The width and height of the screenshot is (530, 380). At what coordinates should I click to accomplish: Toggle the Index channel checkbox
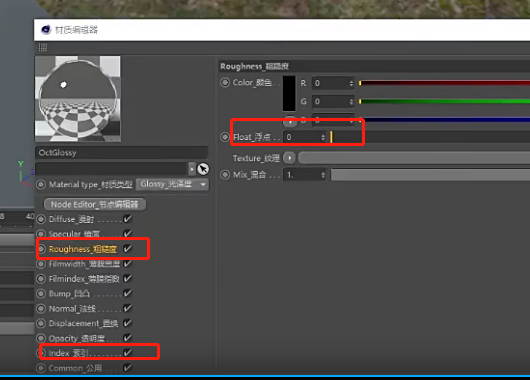[127, 353]
